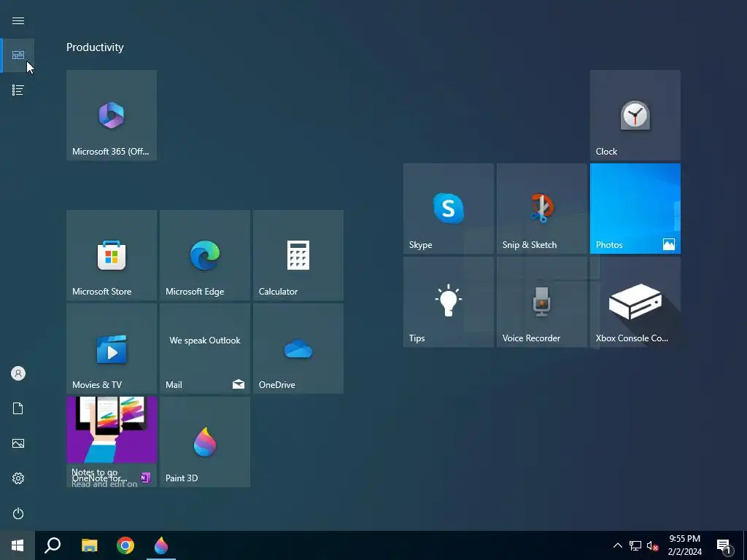Open the Movies & TV tile
Viewport: 747px width, 560px height.
(x=112, y=349)
